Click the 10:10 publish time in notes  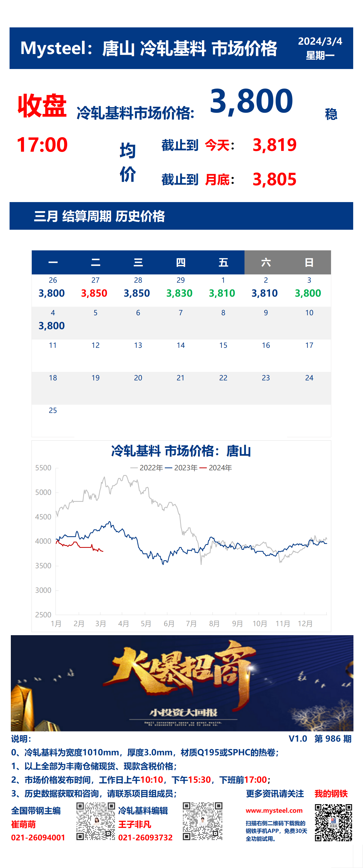[152, 780]
